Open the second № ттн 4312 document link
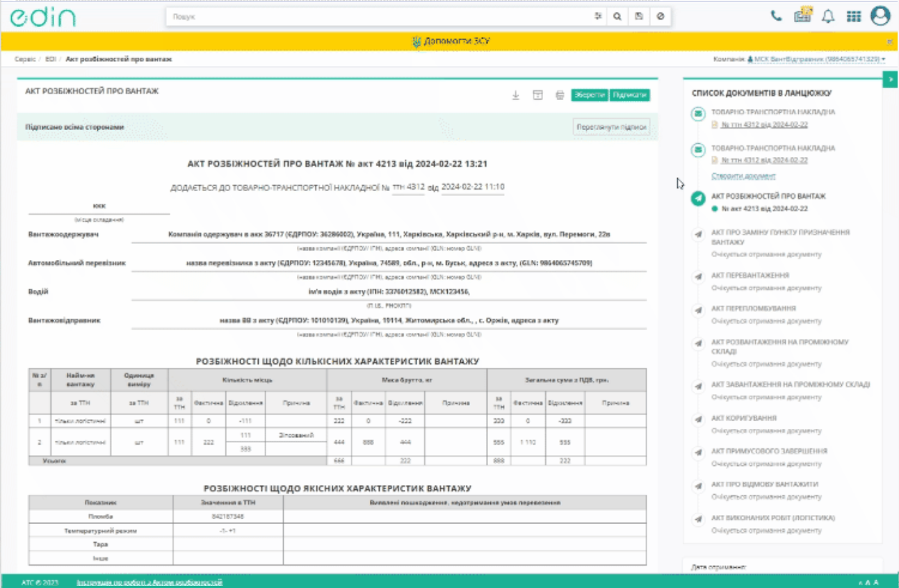899x588 pixels. click(x=764, y=161)
